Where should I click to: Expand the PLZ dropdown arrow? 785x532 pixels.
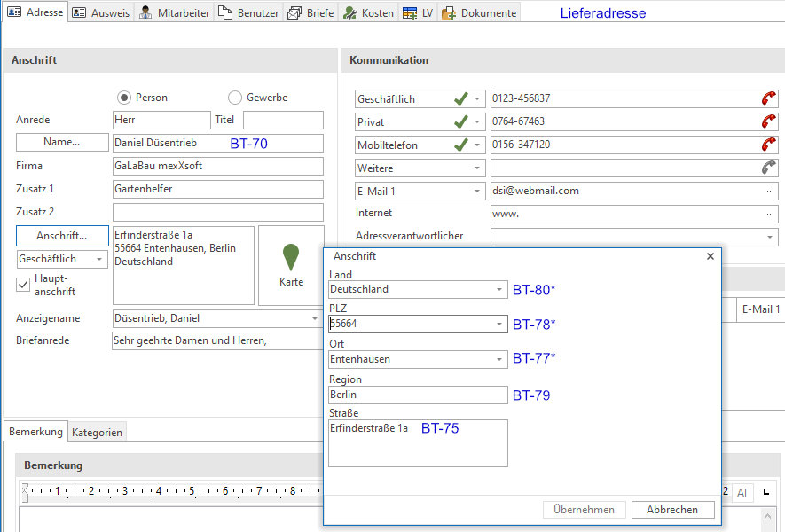[x=499, y=325]
